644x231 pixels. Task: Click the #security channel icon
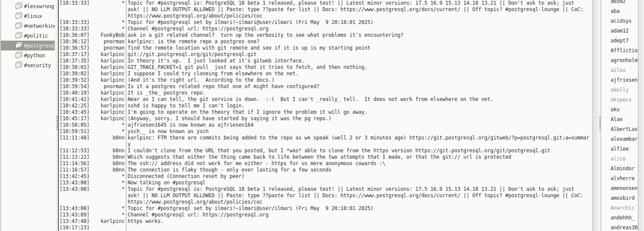(x=18, y=65)
